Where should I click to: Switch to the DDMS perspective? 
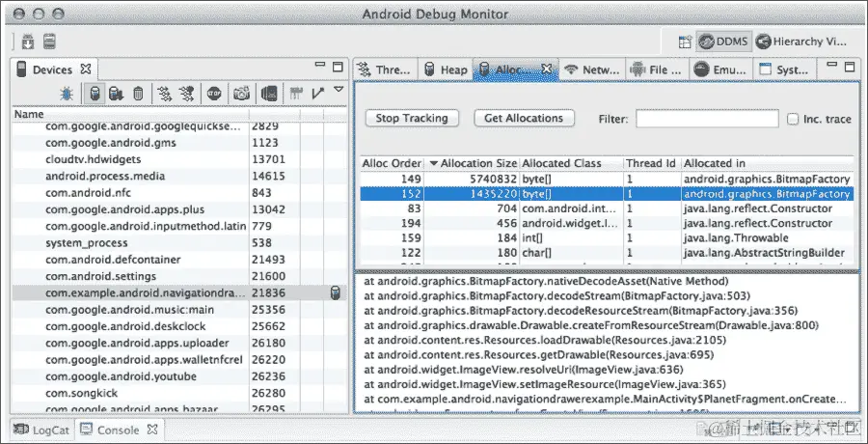724,41
